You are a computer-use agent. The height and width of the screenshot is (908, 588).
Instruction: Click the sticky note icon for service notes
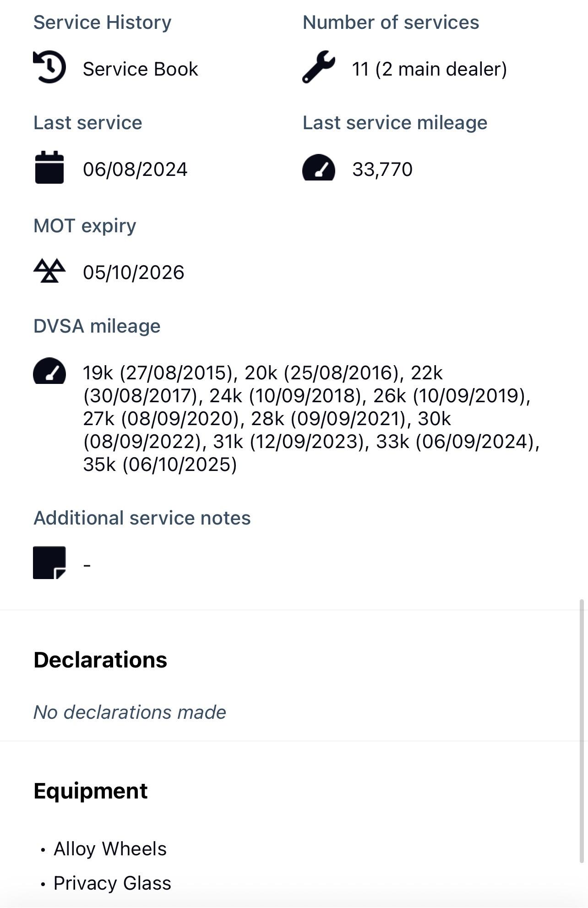49,563
